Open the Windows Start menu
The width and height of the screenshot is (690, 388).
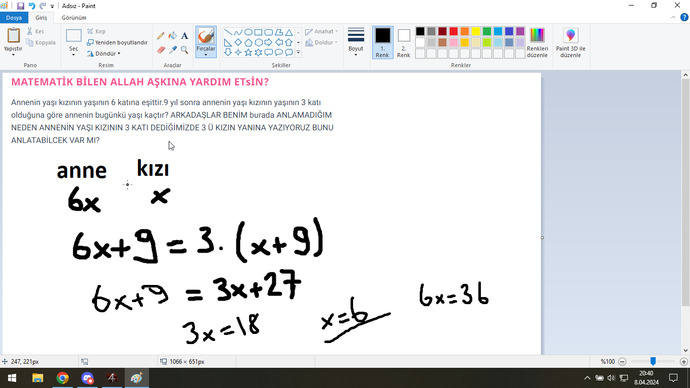coord(12,378)
